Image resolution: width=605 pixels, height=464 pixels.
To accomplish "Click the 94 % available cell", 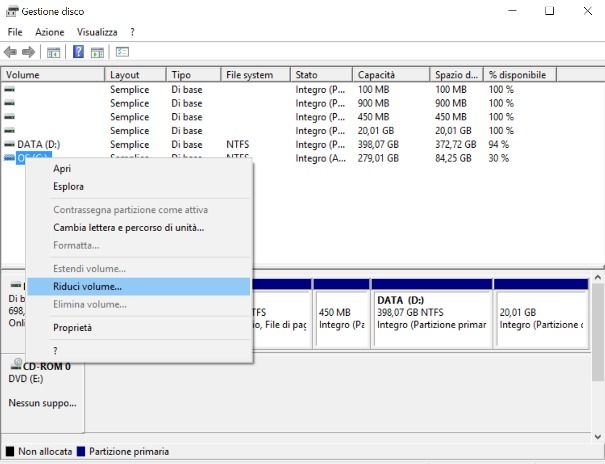I will click(x=499, y=144).
